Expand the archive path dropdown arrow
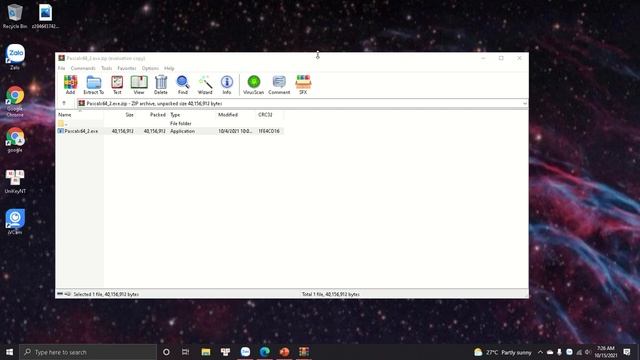 [524, 104]
